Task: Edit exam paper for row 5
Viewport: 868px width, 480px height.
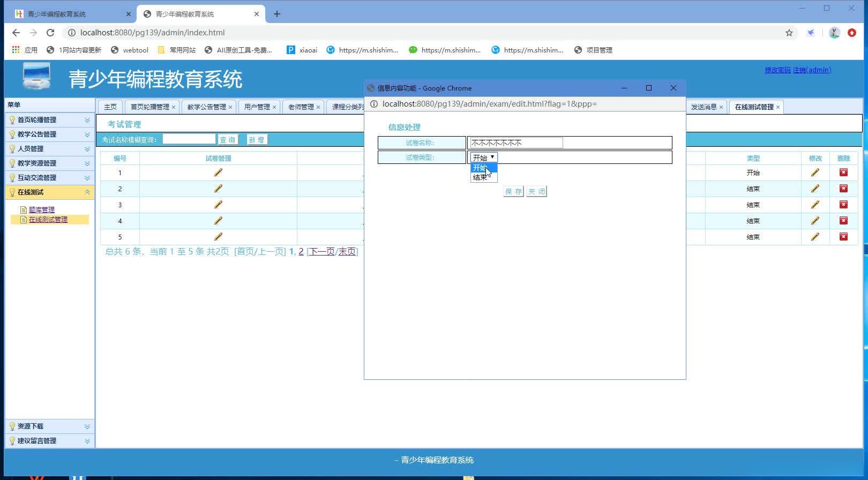Action: (218, 237)
